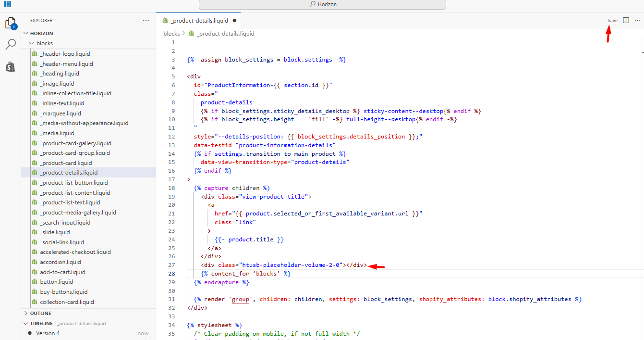
Task: Open _heading.liquid file
Action: pos(60,74)
